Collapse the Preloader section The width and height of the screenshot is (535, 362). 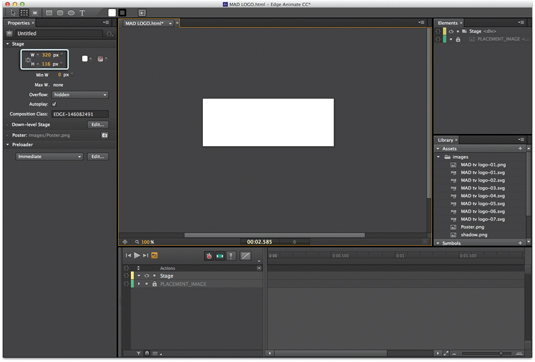(8, 145)
